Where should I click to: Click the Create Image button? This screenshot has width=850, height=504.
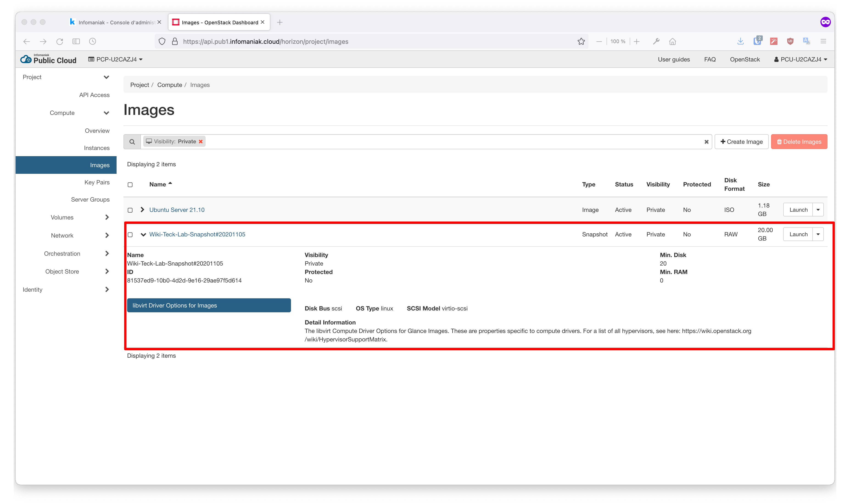[741, 142]
